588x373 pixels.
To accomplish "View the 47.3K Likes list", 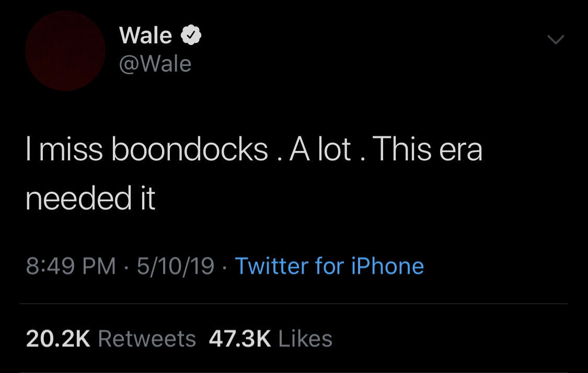I will tap(270, 339).
